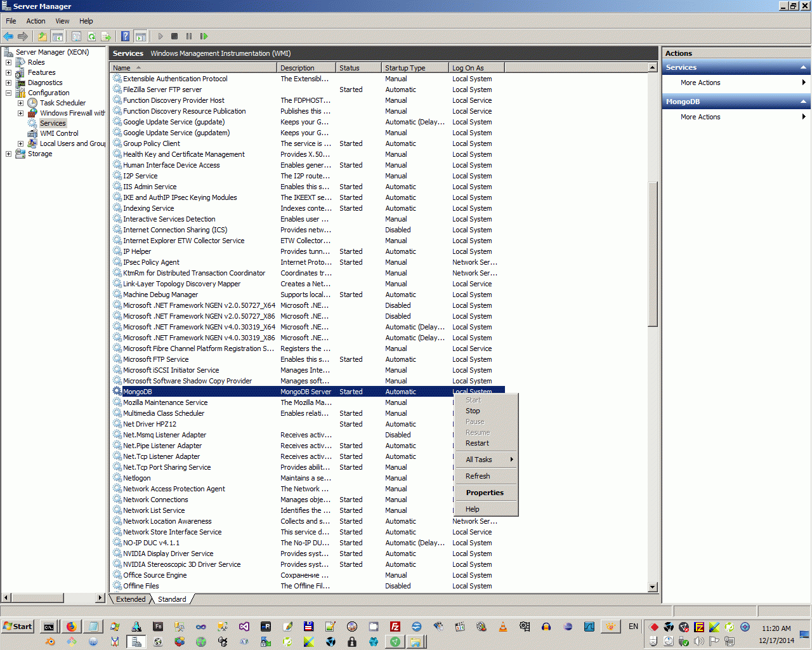Expand the Storage tree node

pyautogui.click(x=8, y=154)
